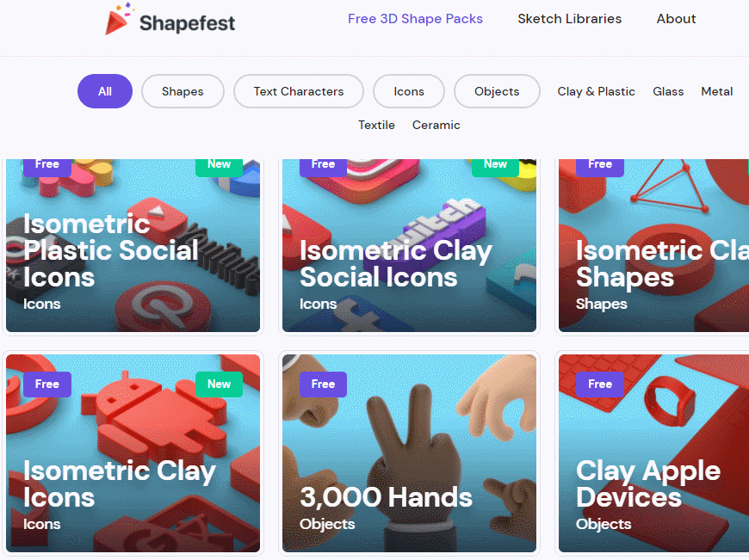
Task: Filter packs by Objects category
Action: point(497,91)
